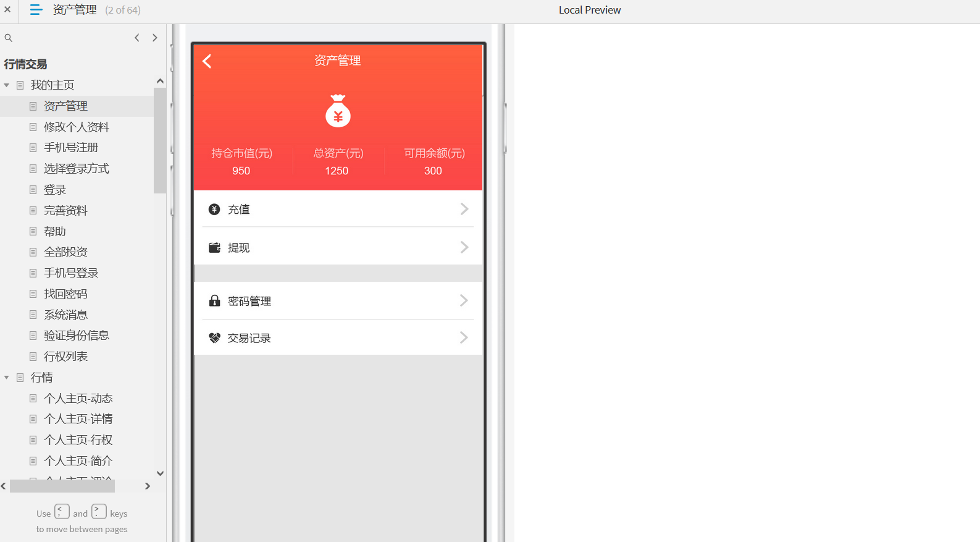Open the 资产管理 page in sitemap
Image resolution: width=980 pixels, height=542 pixels.
65,106
